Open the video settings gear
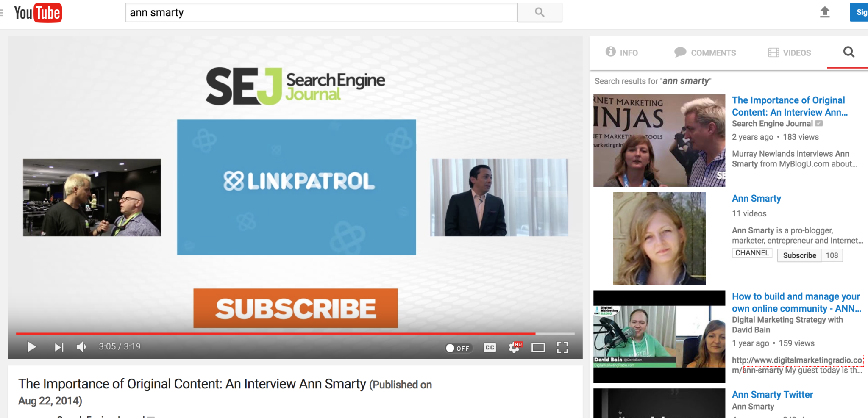The height and width of the screenshot is (418, 868). coord(514,348)
